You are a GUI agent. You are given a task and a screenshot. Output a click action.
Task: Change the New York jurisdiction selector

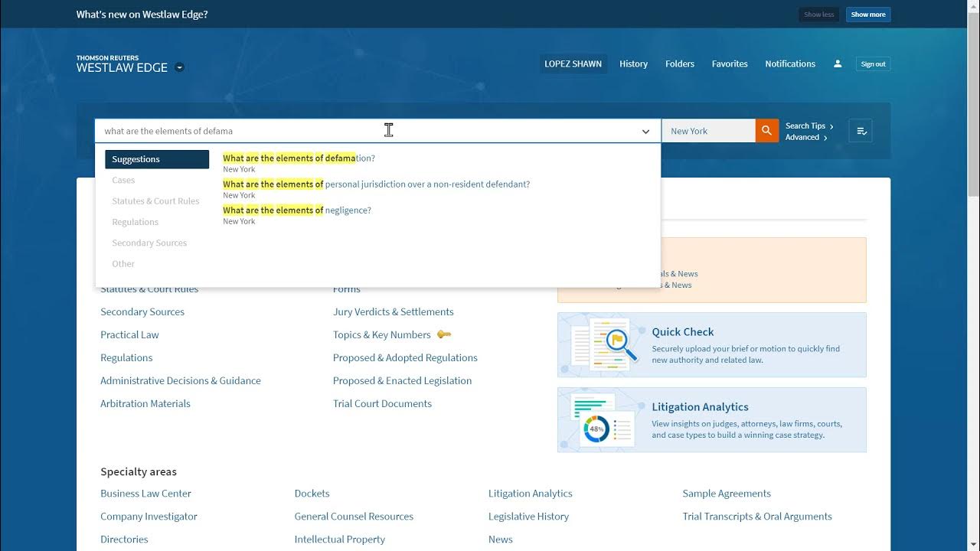point(708,131)
